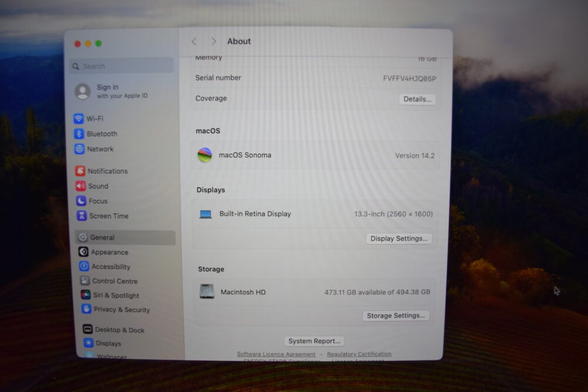
Task: Select the Network globe icon
Action: coord(79,149)
